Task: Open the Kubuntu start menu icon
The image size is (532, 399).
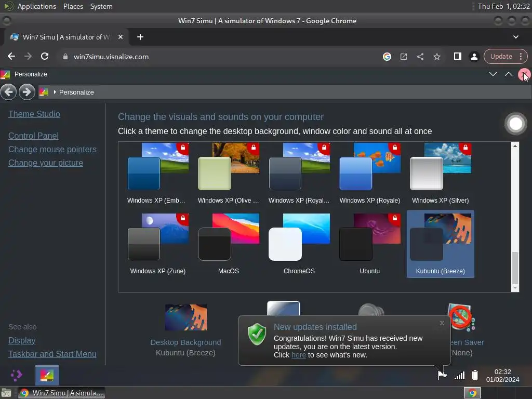Action: pyautogui.click(x=16, y=375)
